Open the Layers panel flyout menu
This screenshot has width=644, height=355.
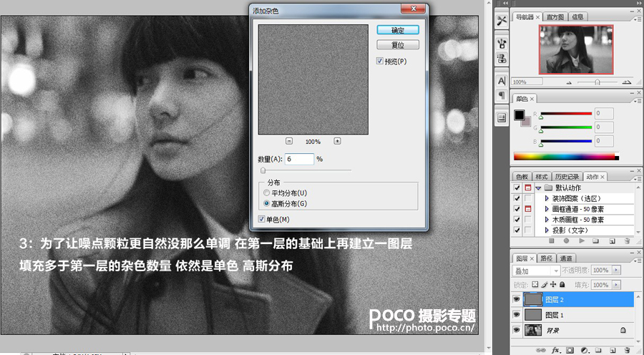click(638, 261)
